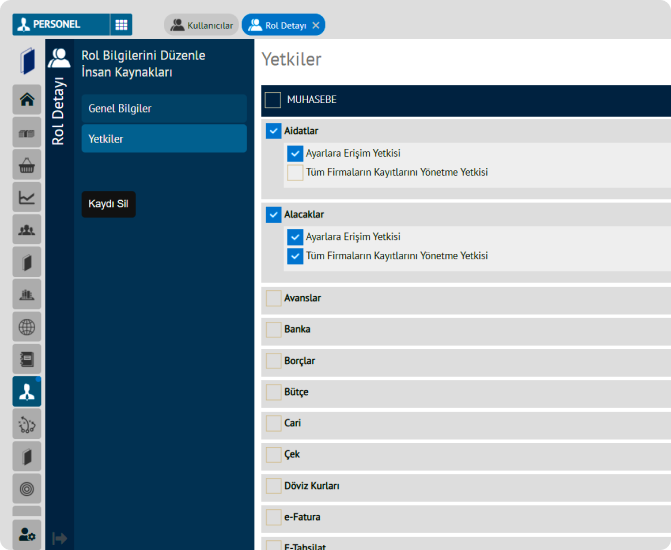Open the PERSONEL module dropdown
The height and width of the screenshot is (550, 671).
pos(60,24)
